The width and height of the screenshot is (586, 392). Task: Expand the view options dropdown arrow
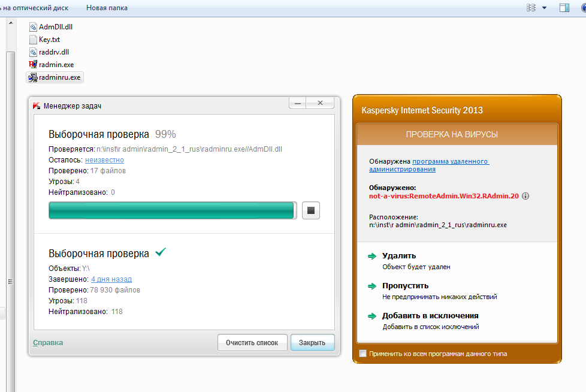point(544,8)
